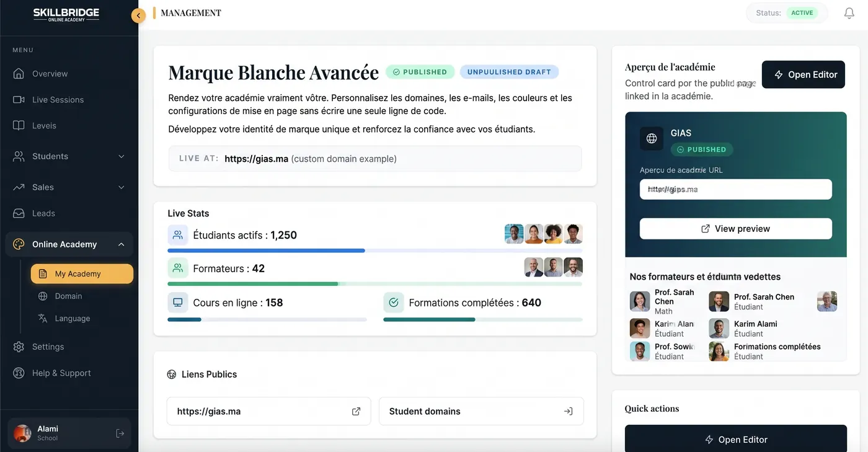The width and height of the screenshot is (868, 452).
Task: Click the Live Sessions camera icon
Action: coord(19,100)
